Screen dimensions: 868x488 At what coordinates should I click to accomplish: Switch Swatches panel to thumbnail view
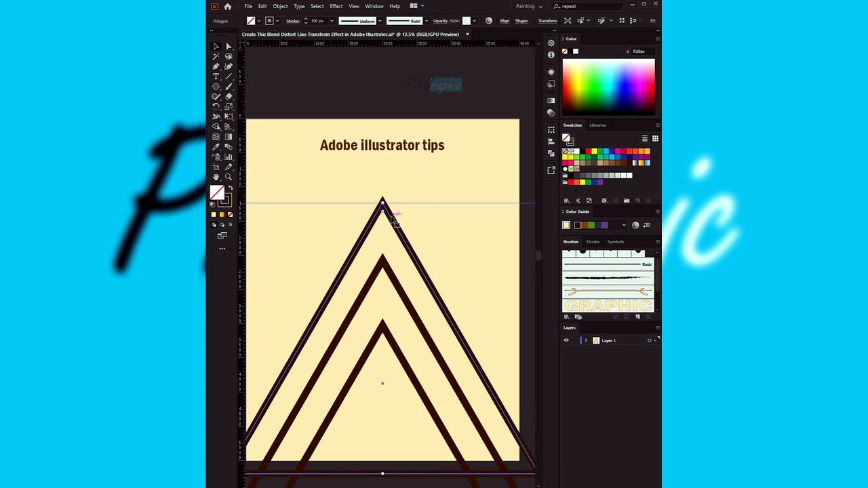pos(654,138)
